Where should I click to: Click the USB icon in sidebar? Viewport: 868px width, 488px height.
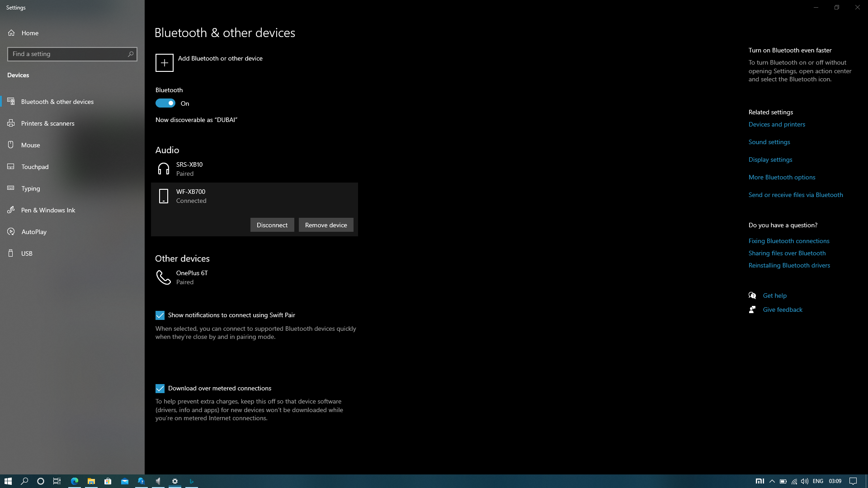click(11, 253)
